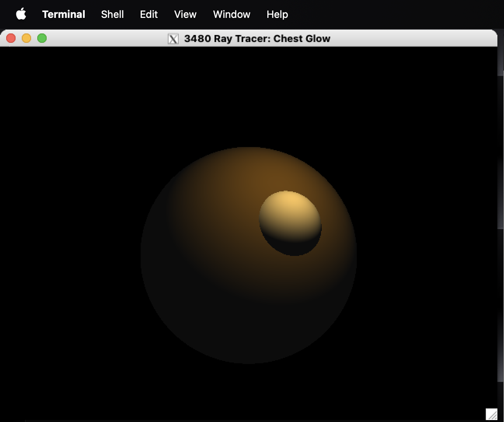Viewport: 504px width, 422px height.
Task: Open the Window menu
Action: click(x=232, y=14)
